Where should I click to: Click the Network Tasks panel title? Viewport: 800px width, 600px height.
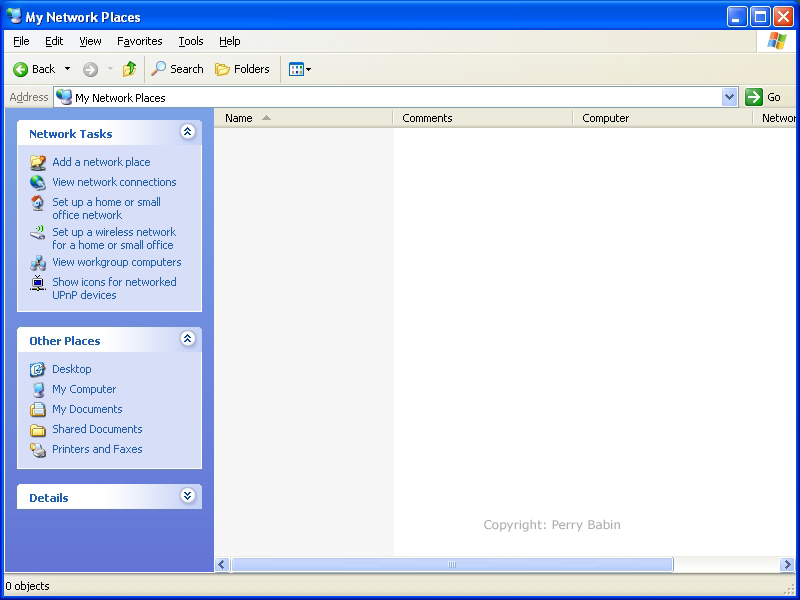coord(70,134)
